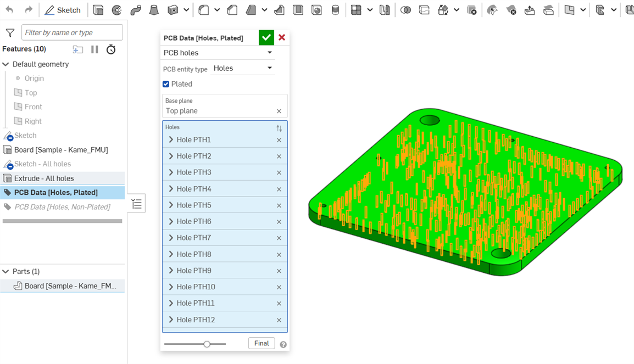The height and width of the screenshot is (364, 634).
Task: Open the Revolve tool
Action: tap(116, 9)
